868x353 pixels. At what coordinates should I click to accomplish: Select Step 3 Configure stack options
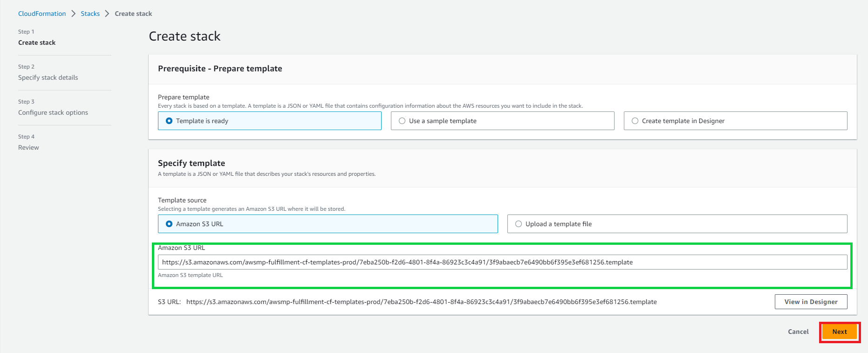[x=53, y=112]
